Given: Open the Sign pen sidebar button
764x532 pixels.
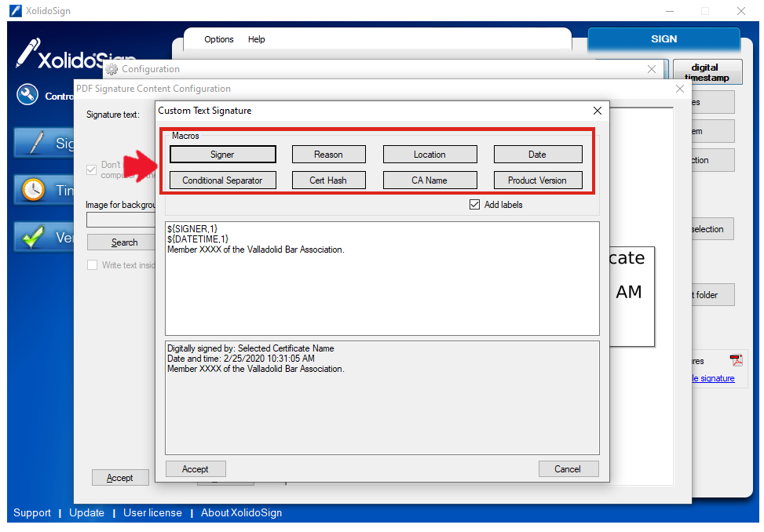Looking at the screenshot, I should (x=44, y=143).
